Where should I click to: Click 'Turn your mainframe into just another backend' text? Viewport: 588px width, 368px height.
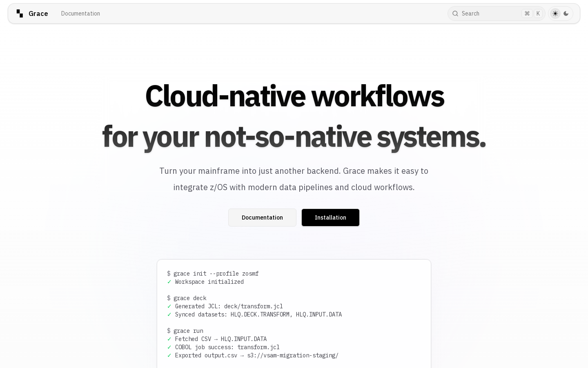click(250, 171)
